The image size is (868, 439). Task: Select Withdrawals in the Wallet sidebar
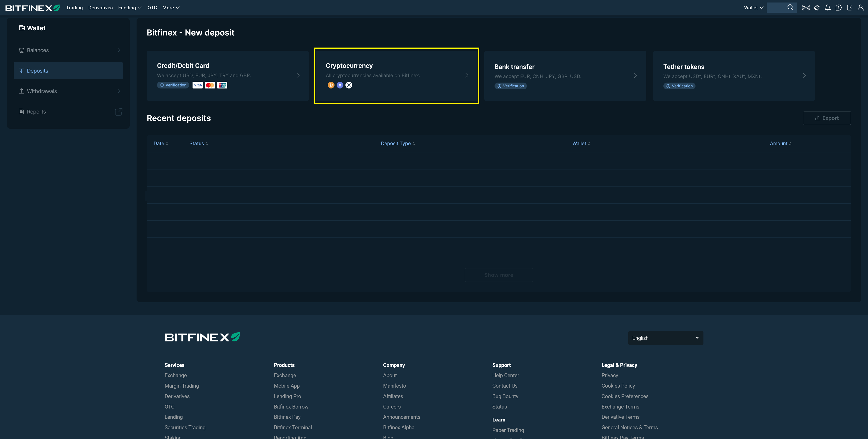click(x=42, y=91)
